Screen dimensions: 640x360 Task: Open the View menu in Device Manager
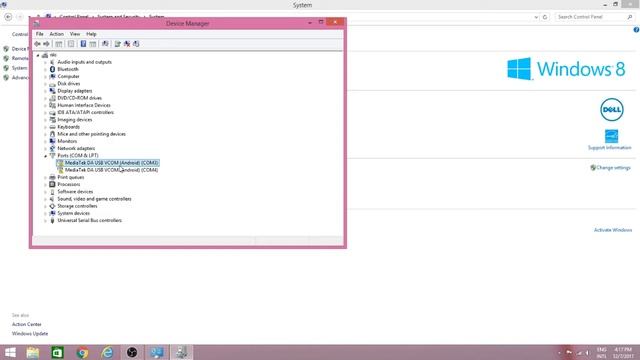75,34
